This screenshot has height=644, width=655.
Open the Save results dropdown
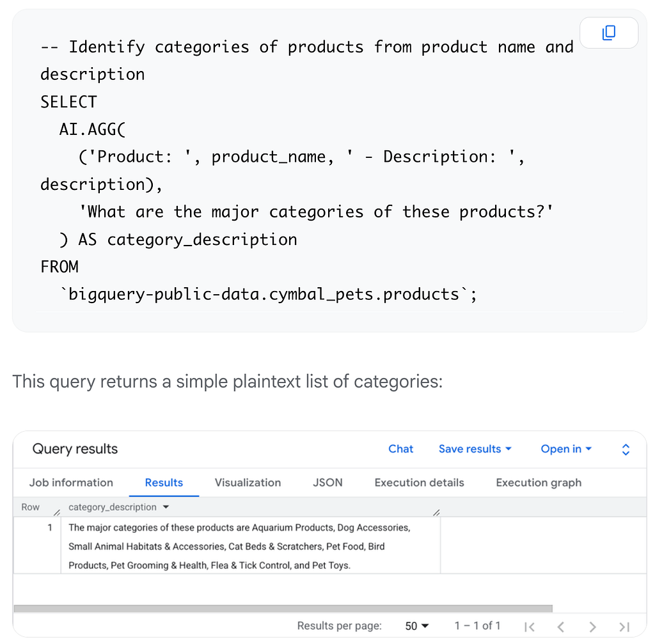pyautogui.click(x=475, y=449)
